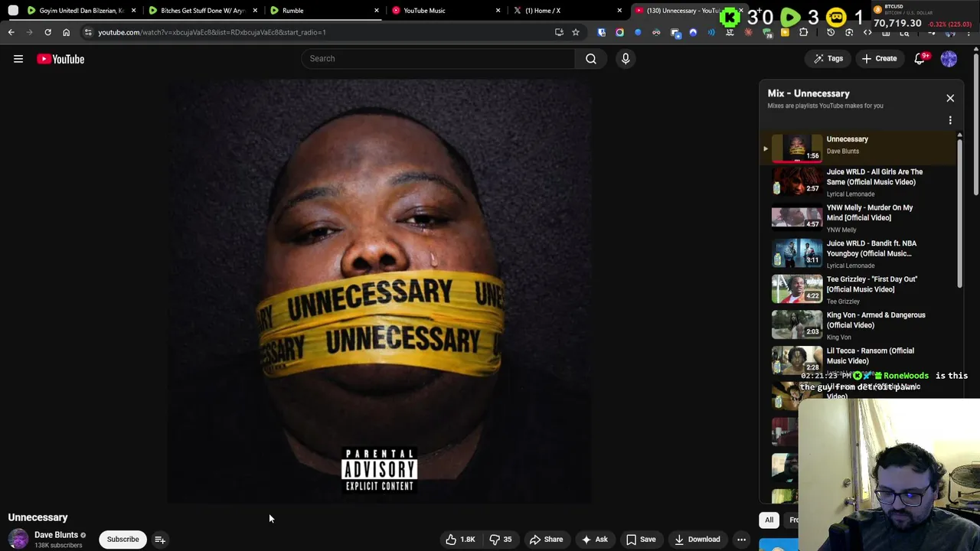Open Dave Blunts channel avatar
Screen dimensions: 980x551
pos(18,540)
